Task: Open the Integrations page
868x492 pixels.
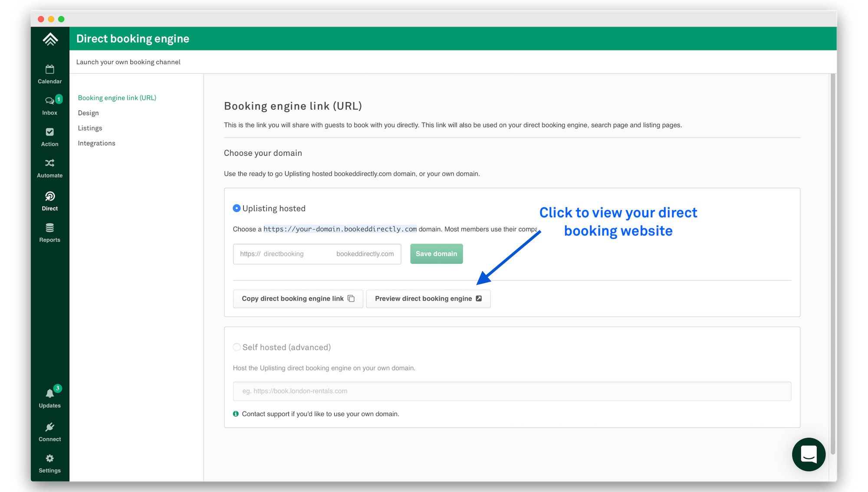Action: pyautogui.click(x=96, y=143)
